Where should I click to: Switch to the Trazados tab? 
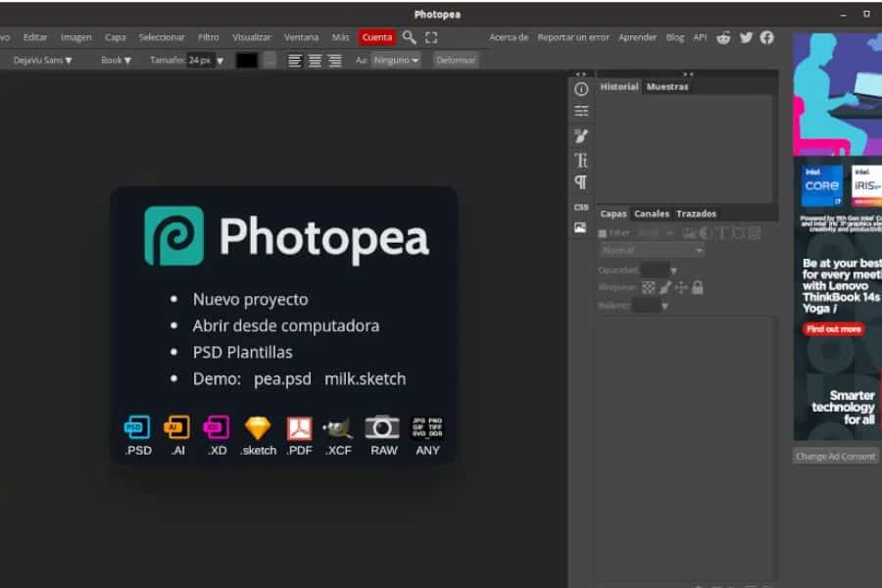coord(696,214)
